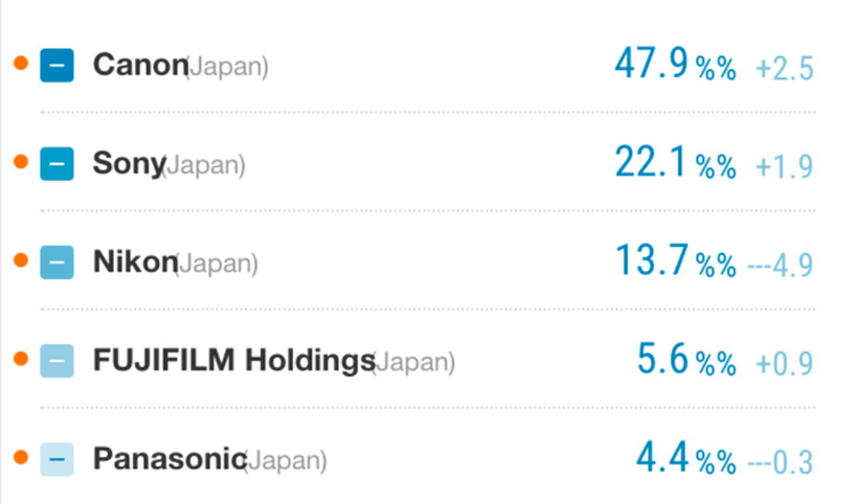Click FUJIFILM's +0.9 change value
Viewport: 847px width, 504px height.
pyautogui.click(x=784, y=363)
